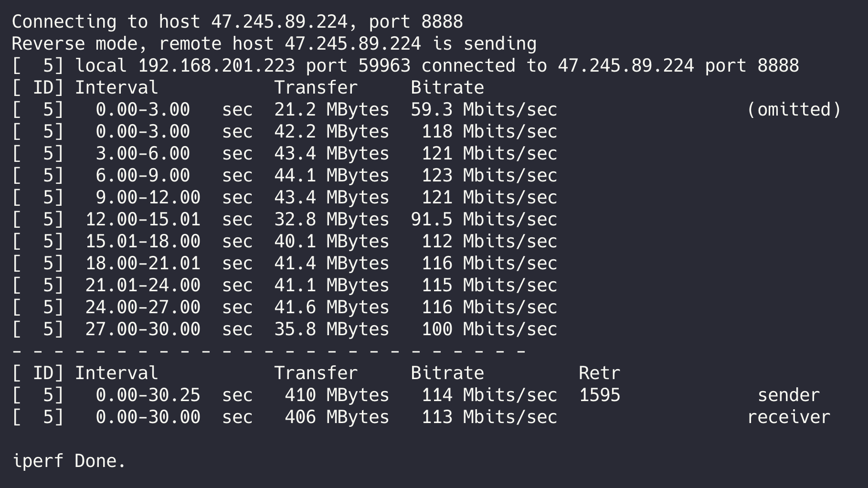Image resolution: width=868 pixels, height=488 pixels.
Task: Click the 42.2 MBytes transfer value
Action: [x=331, y=132]
